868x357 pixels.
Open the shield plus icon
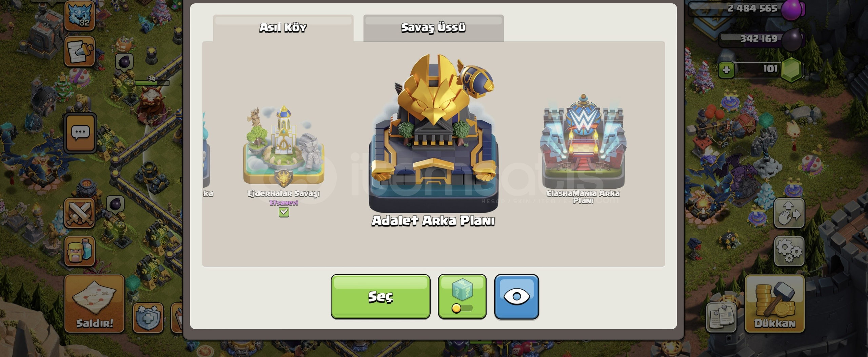click(x=148, y=318)
